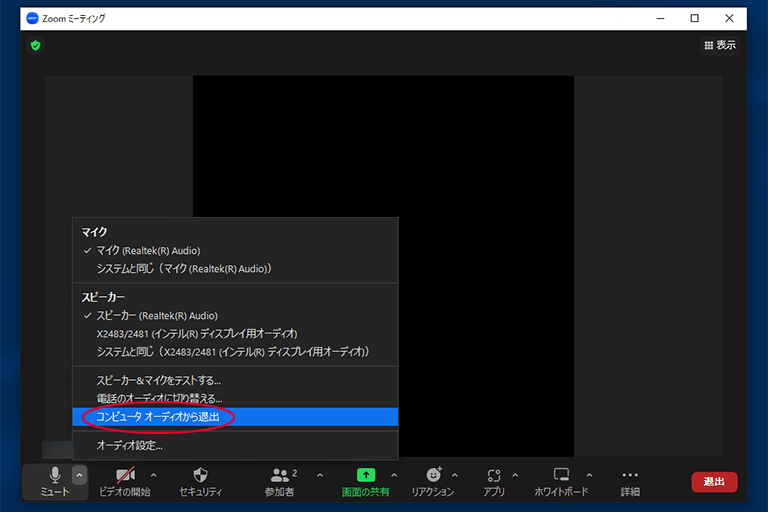Open the 表示 view layout button
Viewport: 768px width, 512px height.
tap(720, 45)
